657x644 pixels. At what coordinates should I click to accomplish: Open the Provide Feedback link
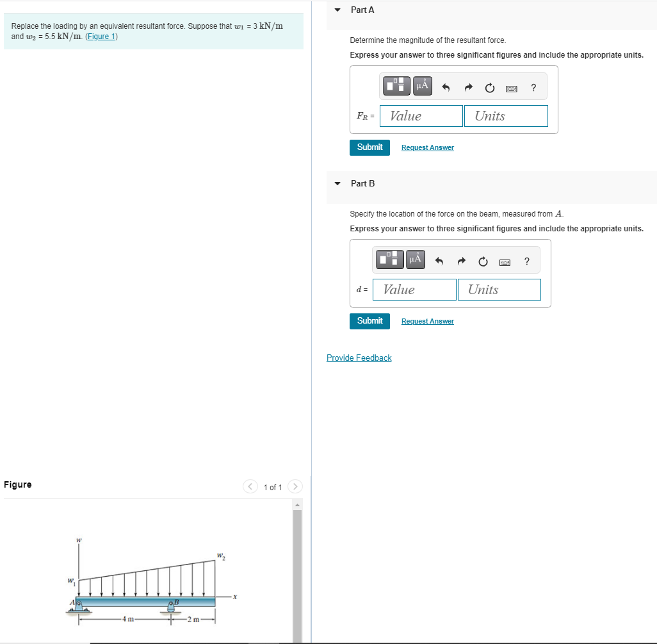(359, 358)
